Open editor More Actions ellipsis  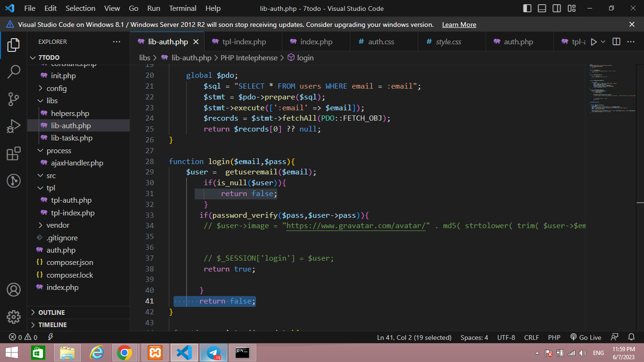[x=630, y=42]
